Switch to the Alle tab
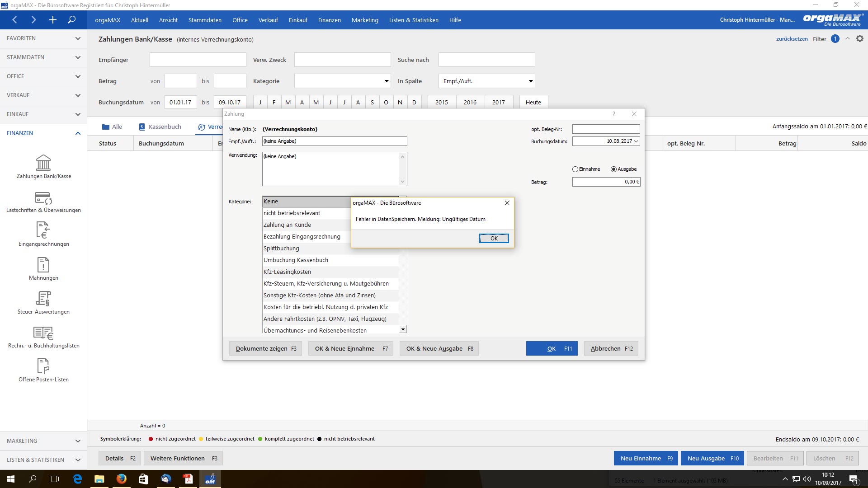 [x=112, y=127]
